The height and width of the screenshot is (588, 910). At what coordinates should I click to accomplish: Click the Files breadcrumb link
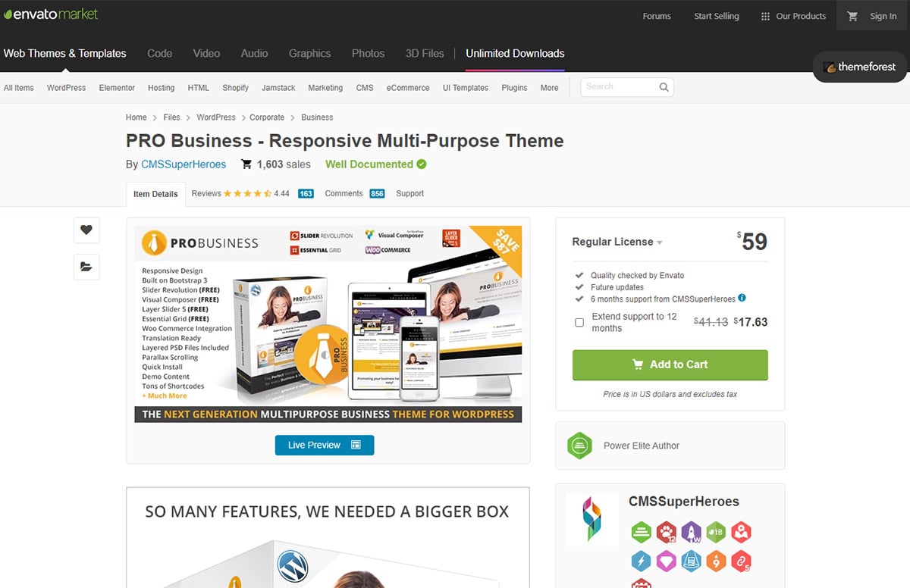pos(172,117)
